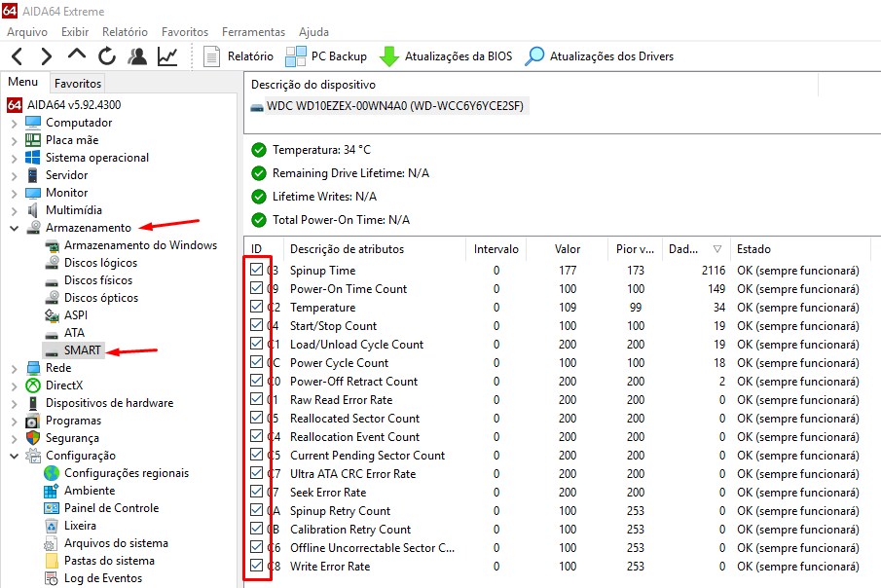Viewport: 881px width, 588px height.
Task: Click the Relatório document icon in toolbar
Action: (211, 56)
